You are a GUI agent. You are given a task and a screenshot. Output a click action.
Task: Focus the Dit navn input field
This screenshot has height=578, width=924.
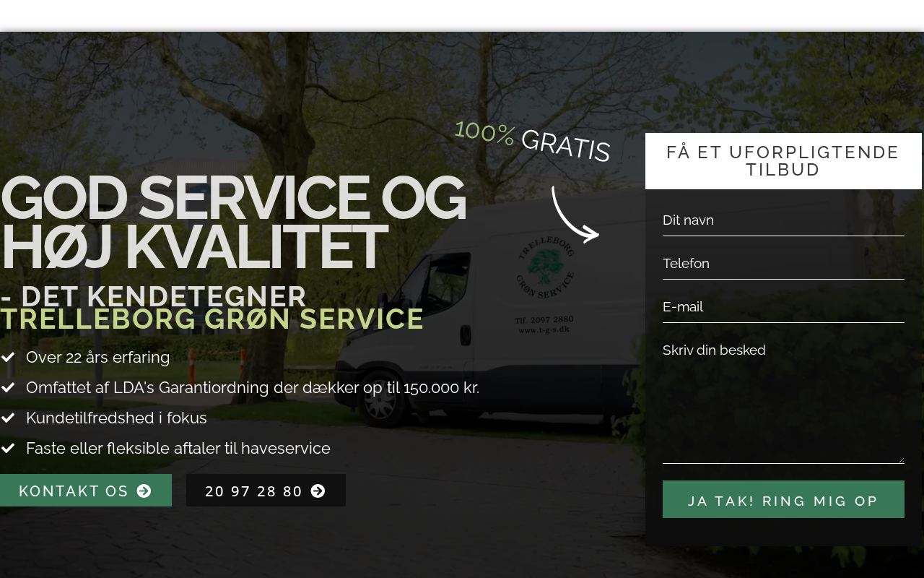click(783, 220)
